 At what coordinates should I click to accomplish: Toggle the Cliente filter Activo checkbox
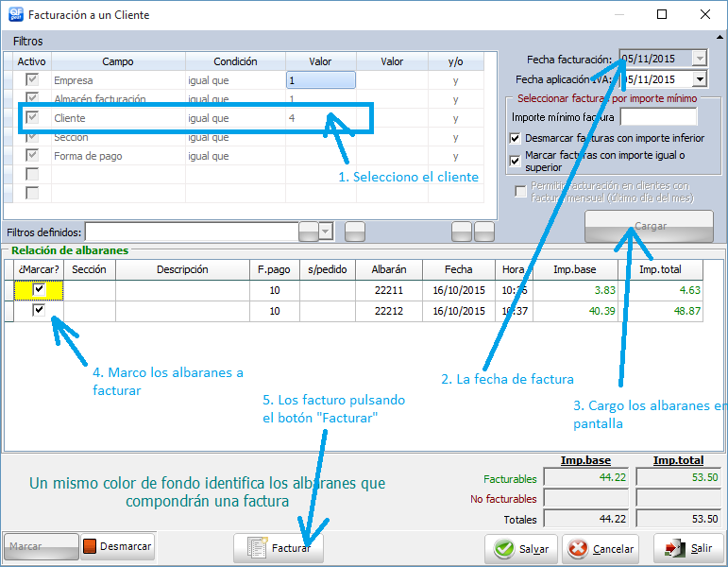tap(32, 117)
